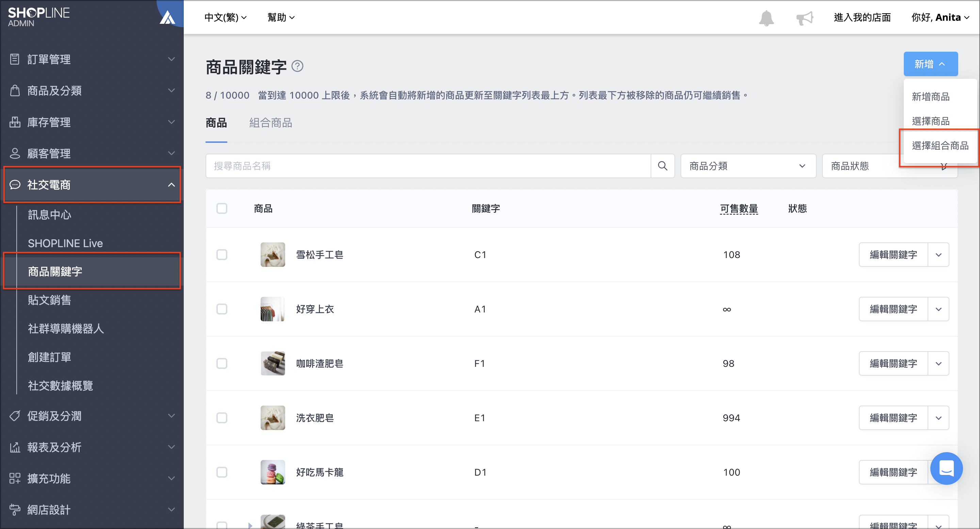Click the 報表及分析 chart icon

[14, 447]
